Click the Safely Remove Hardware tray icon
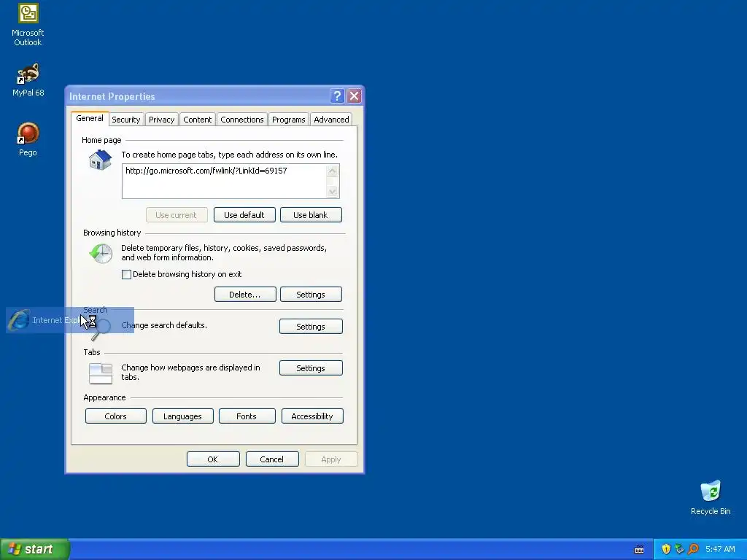Screen dimensions: 747x560 [679, 549]
